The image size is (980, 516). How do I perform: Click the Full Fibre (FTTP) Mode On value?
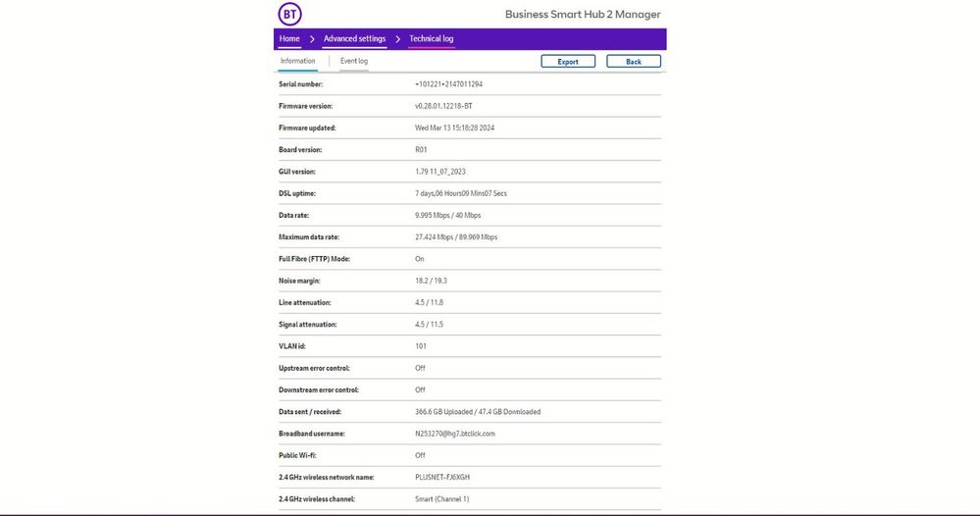(420, 259)
